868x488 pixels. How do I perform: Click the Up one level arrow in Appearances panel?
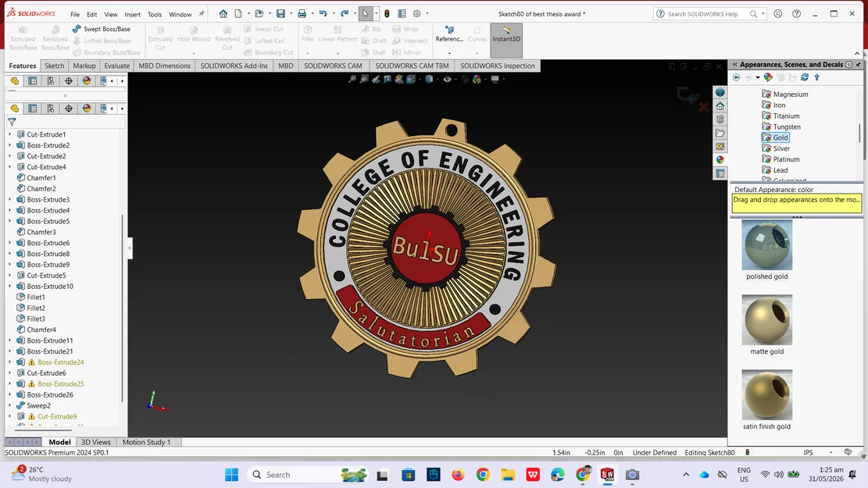tap(816, 77)
